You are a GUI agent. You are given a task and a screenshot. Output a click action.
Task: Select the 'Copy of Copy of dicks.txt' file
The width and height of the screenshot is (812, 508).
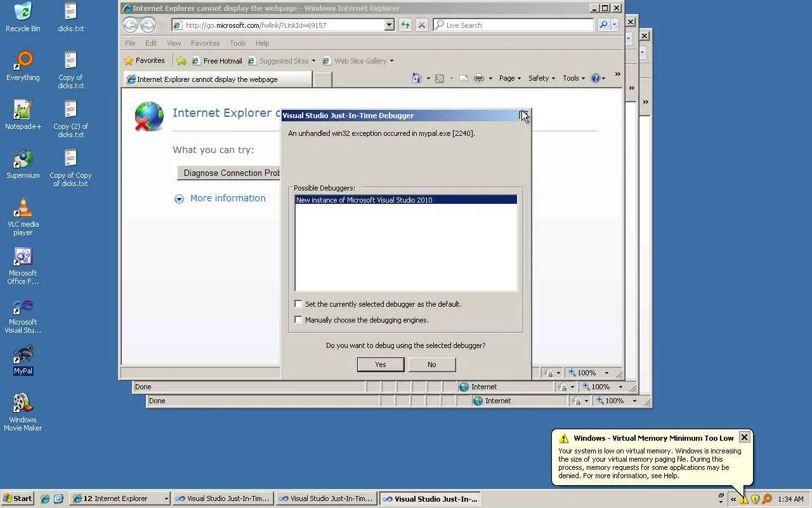point(70,168)
